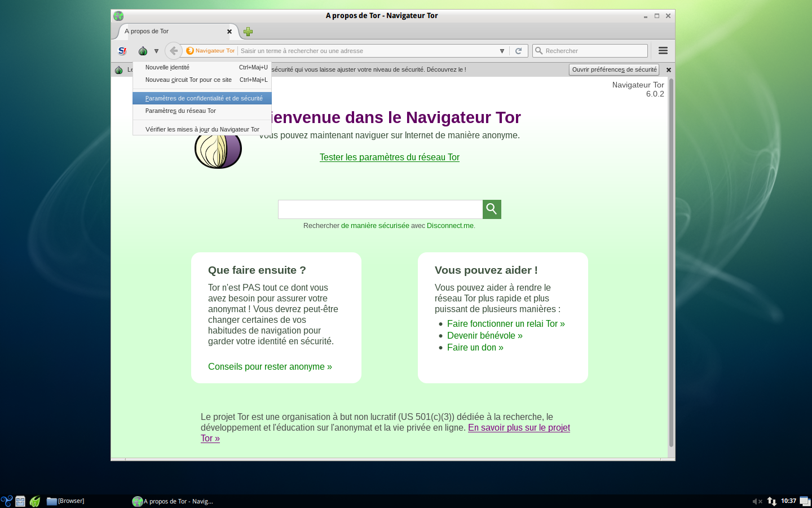Open the file manager taskbar icon
Image resolution: width=812 pixels, height=508 pixels.
(20, 501)
